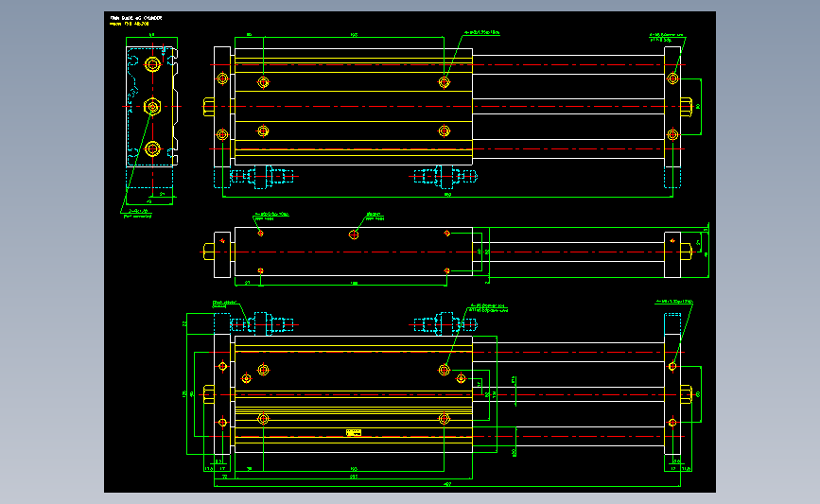Select the left dashed shock absorber, top view
The width and height of the screenshot is (820, 504).
click(261, 177)
